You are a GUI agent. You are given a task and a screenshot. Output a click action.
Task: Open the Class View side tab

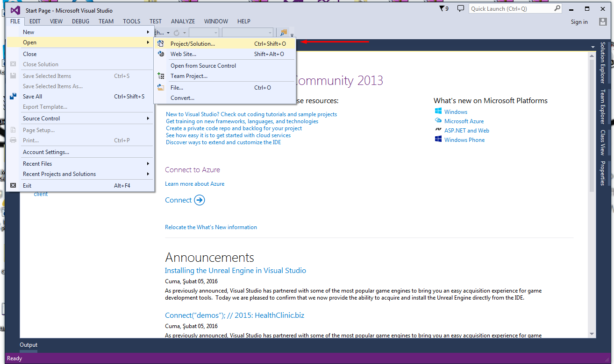point(603,142)
